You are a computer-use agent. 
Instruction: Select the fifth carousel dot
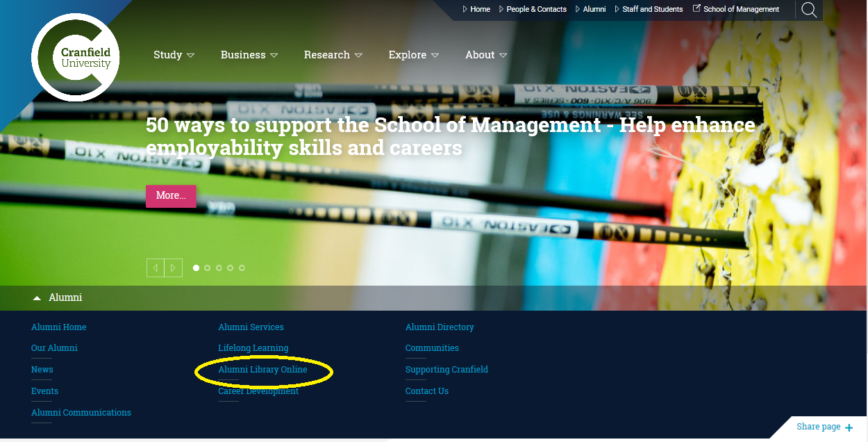tap(242, 268)
